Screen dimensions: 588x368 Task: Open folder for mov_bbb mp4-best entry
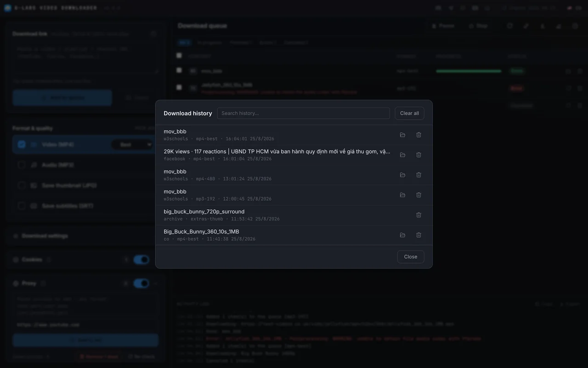coord(402,135)
